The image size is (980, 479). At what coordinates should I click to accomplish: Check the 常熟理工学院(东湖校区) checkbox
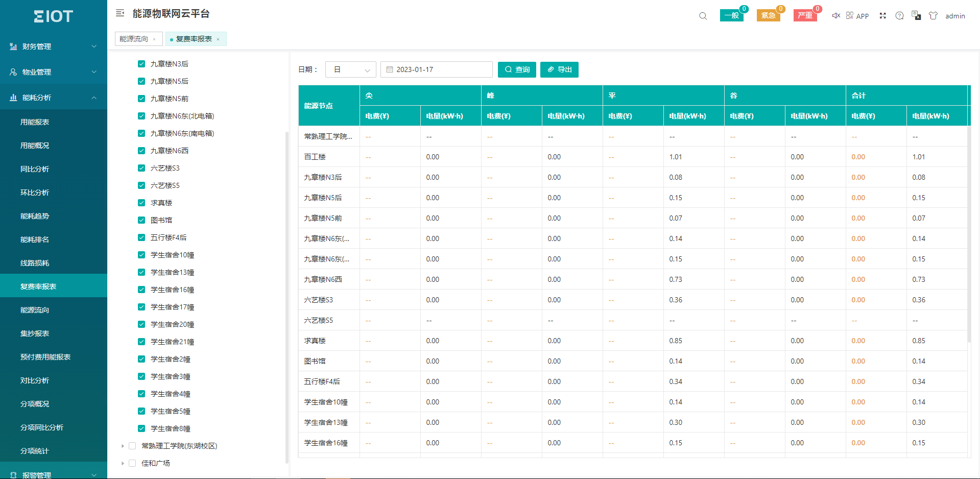pos(132,446)
